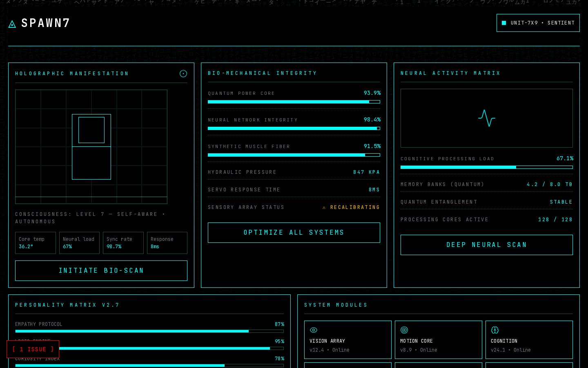
Task: Run the Deep Neural Scan button
Action: pos(487,245)
